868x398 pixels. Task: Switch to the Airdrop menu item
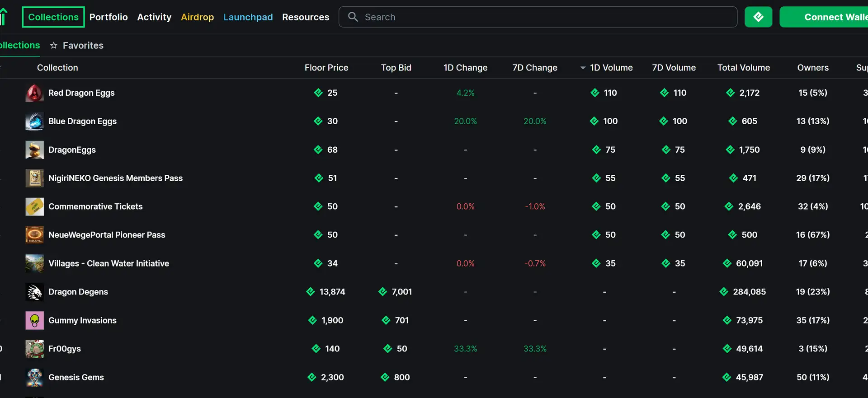click(x=197, y=17)
